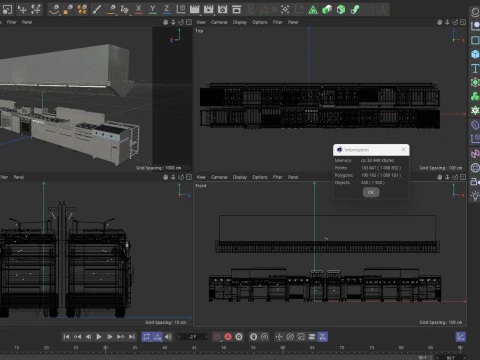Click the Render View clapperboard icon

click(x=195, y=9)
